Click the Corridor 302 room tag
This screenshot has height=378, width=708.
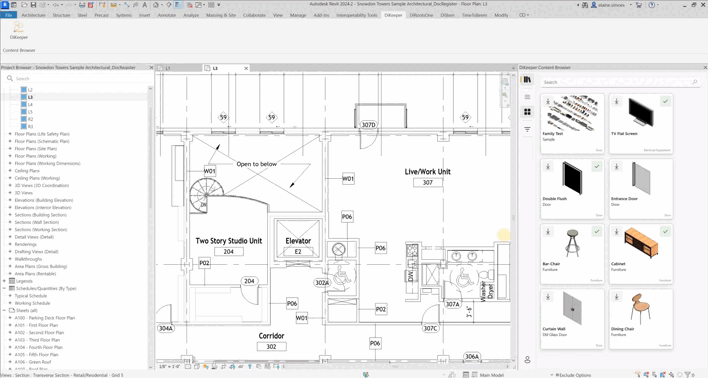click(x=271, y=341)
